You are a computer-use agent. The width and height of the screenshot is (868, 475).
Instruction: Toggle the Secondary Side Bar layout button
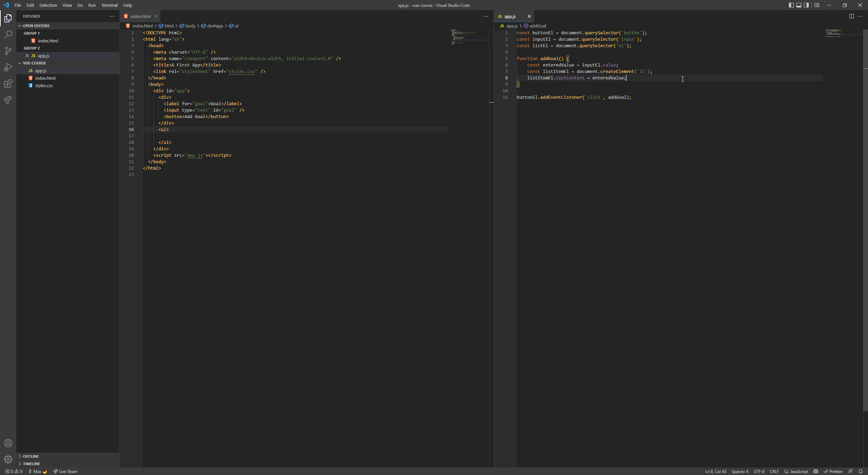807,5
